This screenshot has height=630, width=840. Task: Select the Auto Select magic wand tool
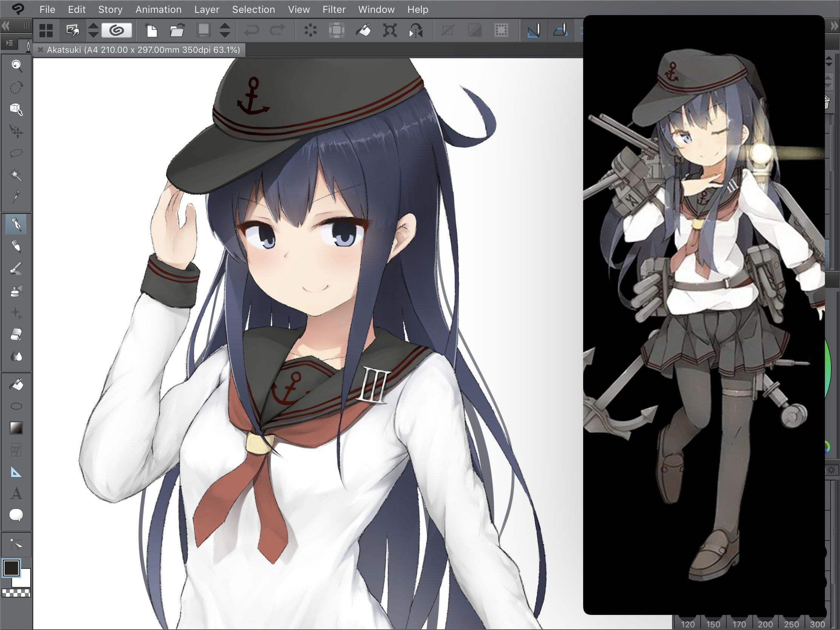tap(16, 174)
